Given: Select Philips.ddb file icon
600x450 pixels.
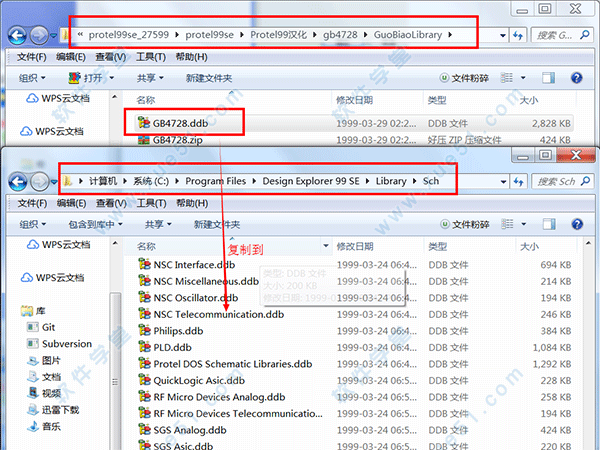Looking at the screenshot, I should pos(144,331).
